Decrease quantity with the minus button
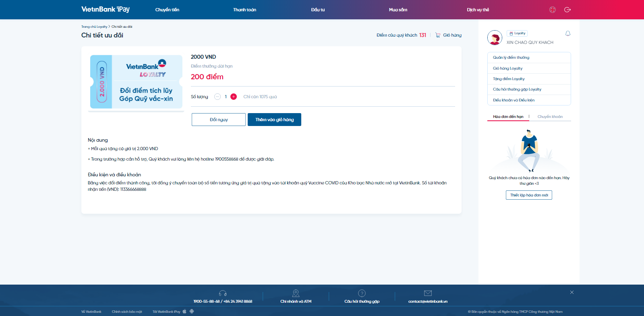Image resolution: width=644 pixels, height=316 pixels. [x=217, y=97]
